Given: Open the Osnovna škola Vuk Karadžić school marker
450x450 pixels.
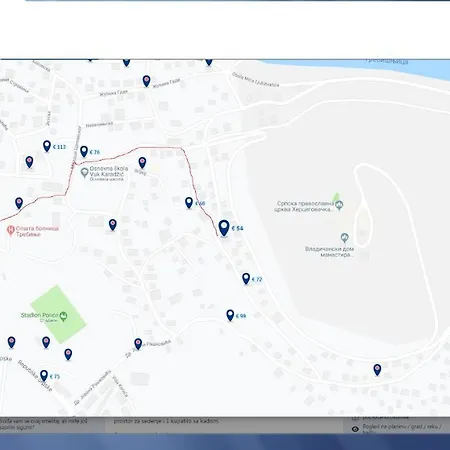Looking at the screenshot, I should [x=85, y=172].
